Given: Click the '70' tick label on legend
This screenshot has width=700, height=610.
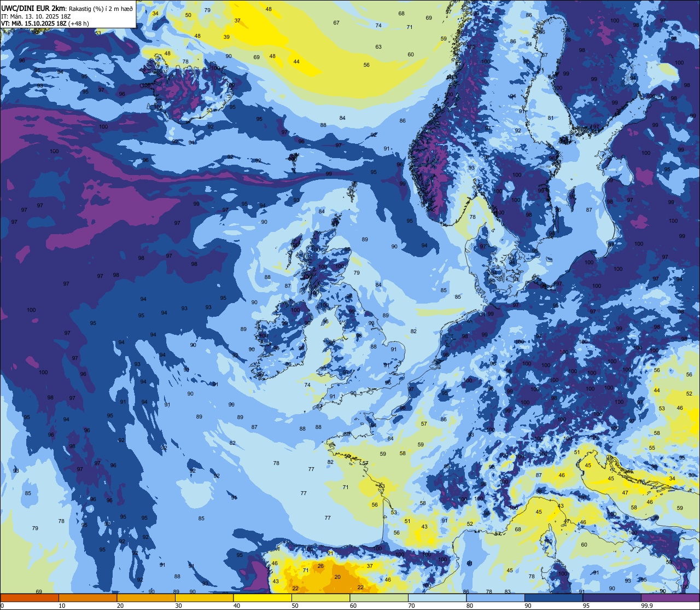Looking at the screenshot, I should (411, 606).
